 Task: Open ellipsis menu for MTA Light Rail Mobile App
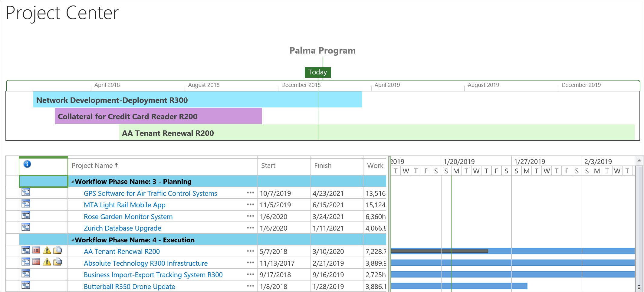250,205
